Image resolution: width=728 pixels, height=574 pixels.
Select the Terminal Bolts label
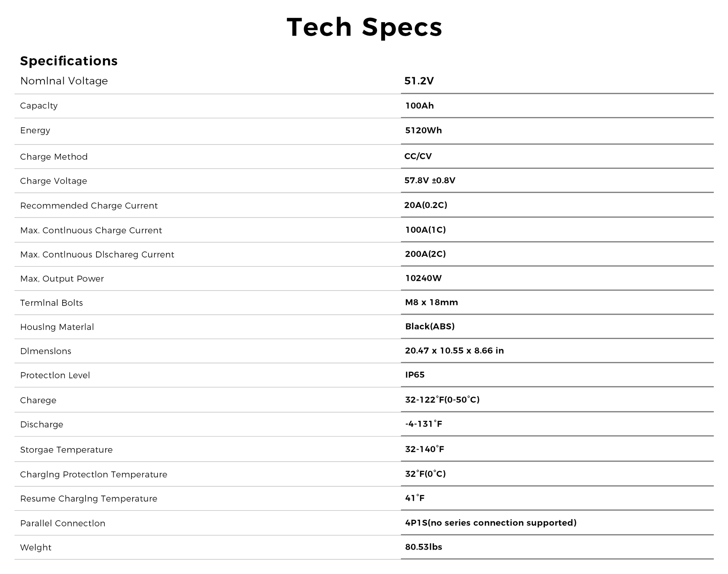51,303
